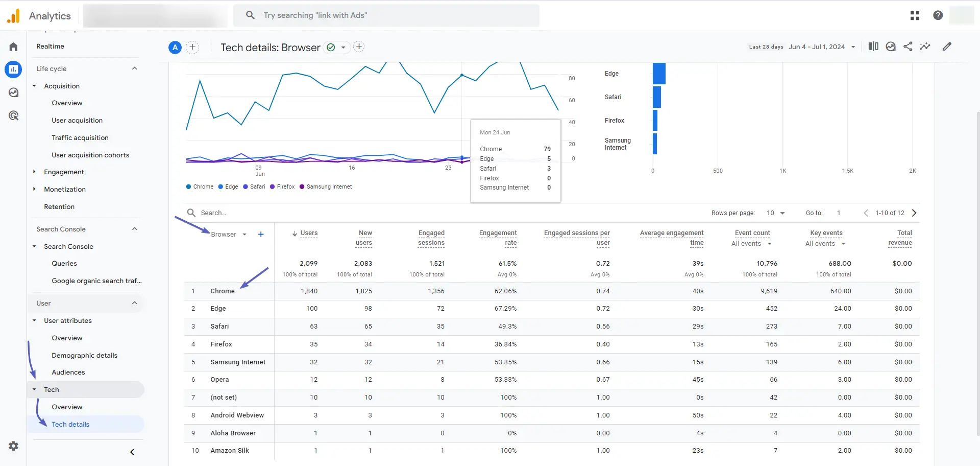Click the table search magnifier icon

point(191,213)
